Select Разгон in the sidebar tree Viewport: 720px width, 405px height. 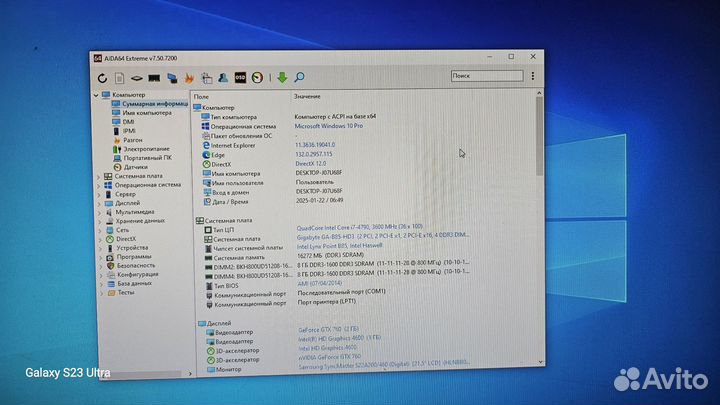(x=134, y=139)
